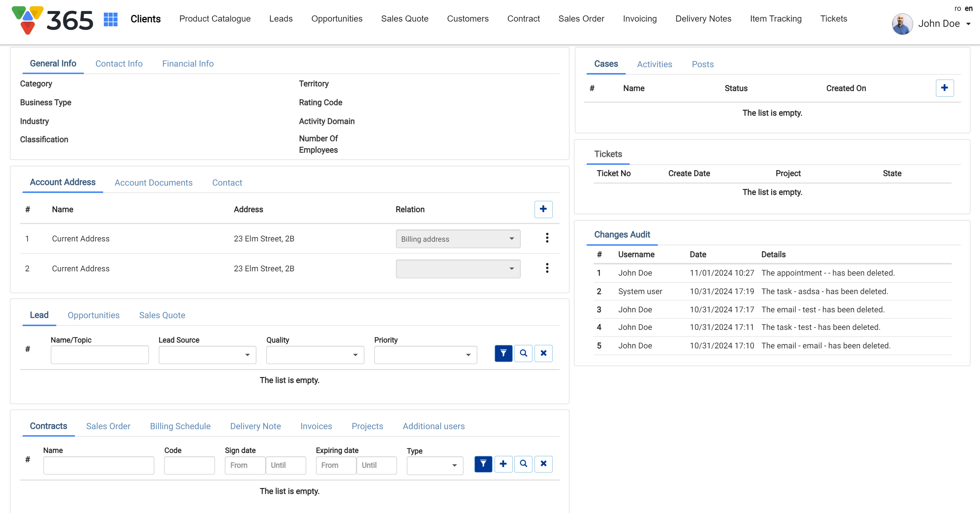Image resolution: width=980 pixels, height=513 pixels.
Task: Open three-dot menu for second address row
Action: [x=547, y=268]
